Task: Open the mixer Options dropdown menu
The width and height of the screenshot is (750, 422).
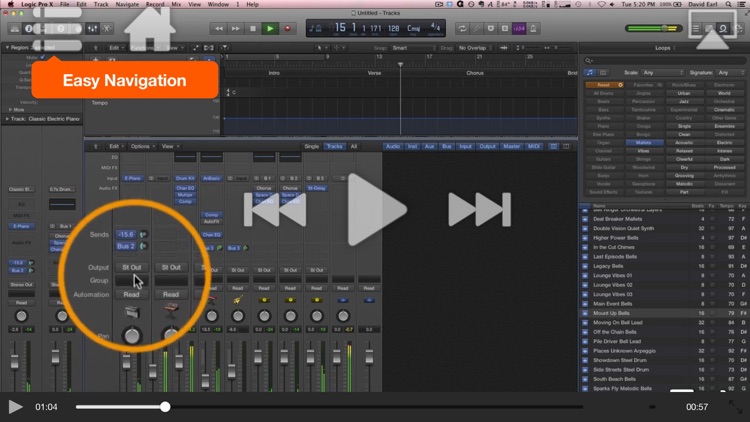Action: click(x=143, y=146)
